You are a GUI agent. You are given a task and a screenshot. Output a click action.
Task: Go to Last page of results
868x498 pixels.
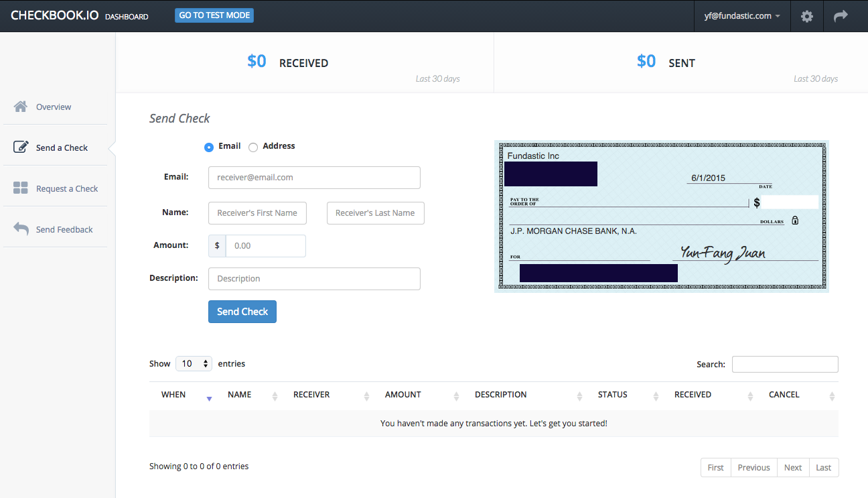pos(824,467)
